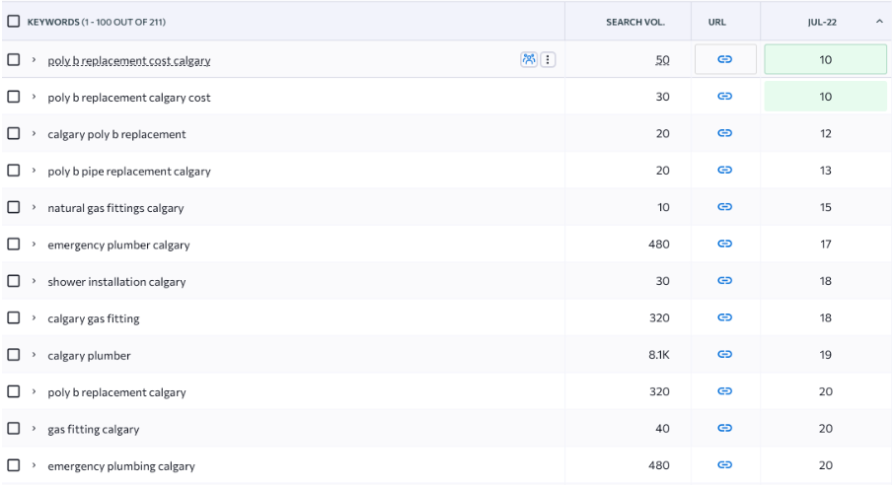Open the link icon for natural gas fittings calgary
This screenshot has width=892, height=485.
(x=725, y=207)
